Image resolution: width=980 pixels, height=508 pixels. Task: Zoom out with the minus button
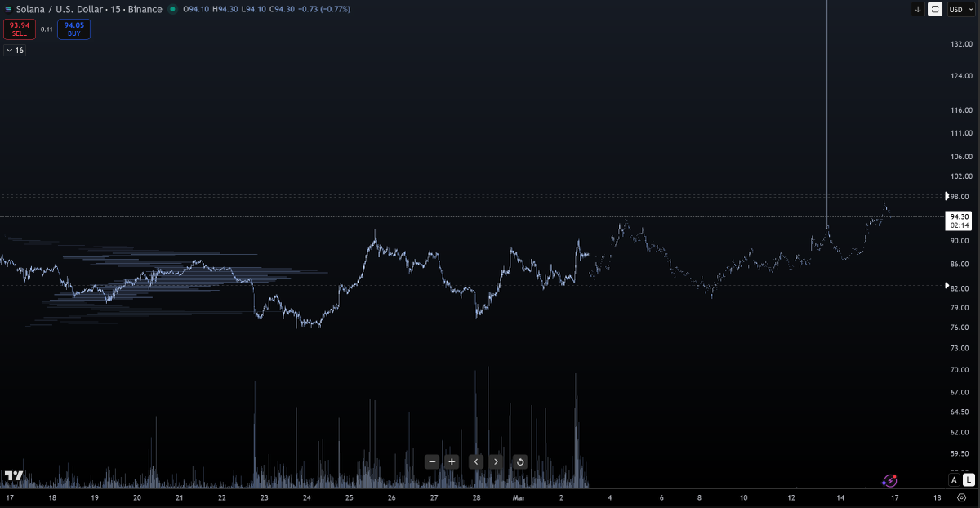click(432, 461)
